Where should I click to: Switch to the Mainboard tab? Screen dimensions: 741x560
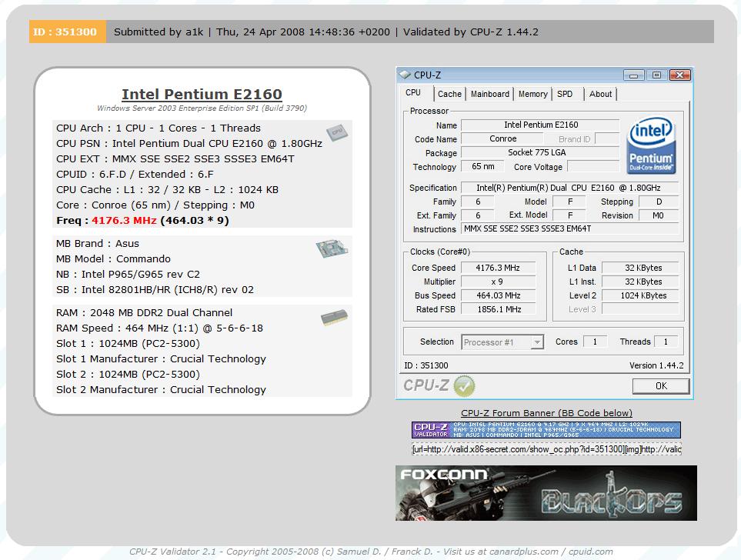pos(490,94)
